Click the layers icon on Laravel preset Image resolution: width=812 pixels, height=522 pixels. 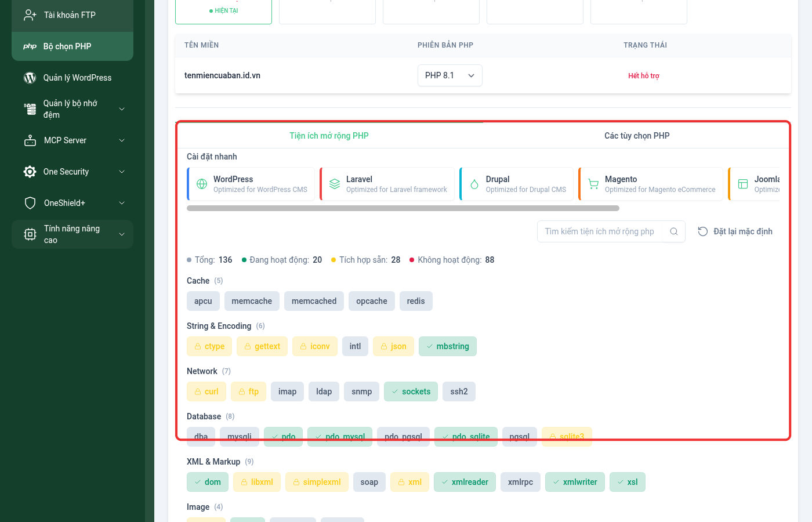tap(335, 184)
